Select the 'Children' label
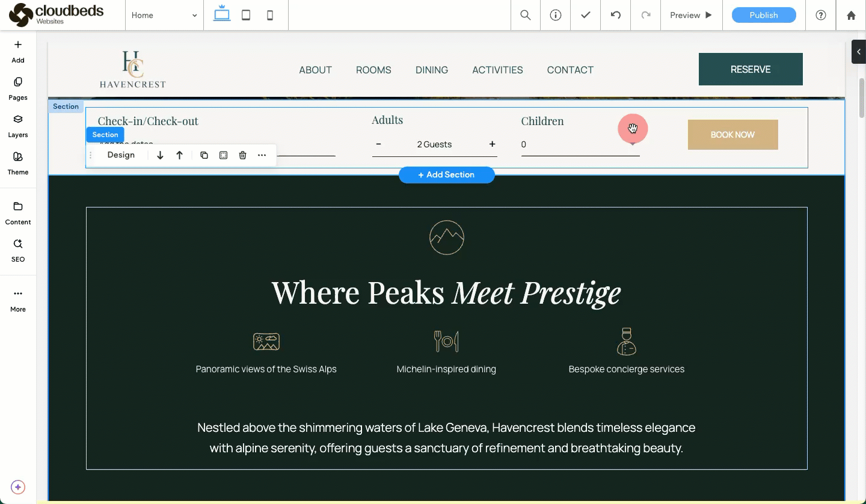 (542, 121)
